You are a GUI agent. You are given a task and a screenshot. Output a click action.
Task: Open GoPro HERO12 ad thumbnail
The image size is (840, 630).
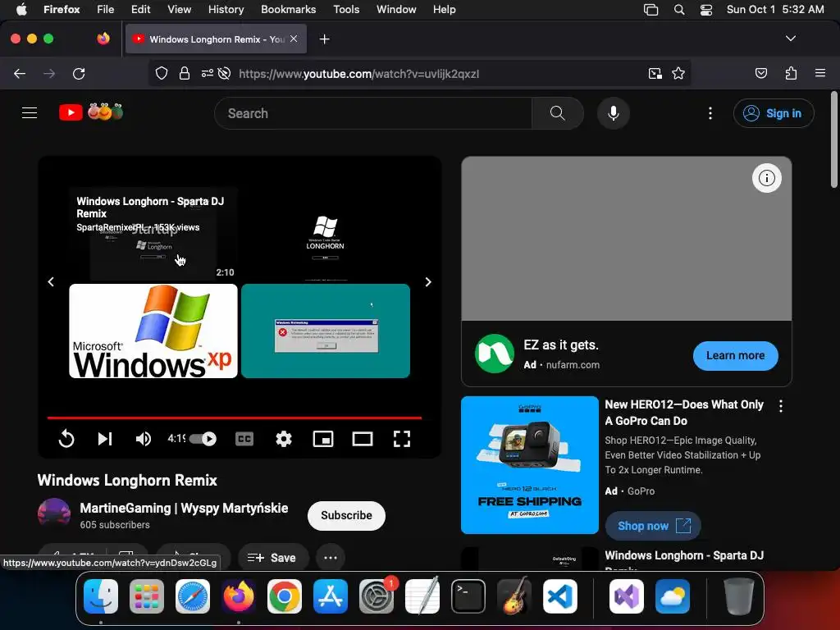coord(530,465)
